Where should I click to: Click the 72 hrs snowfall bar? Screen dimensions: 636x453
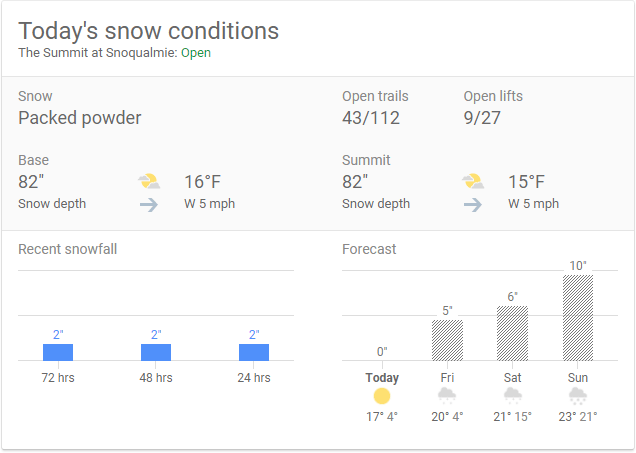click(58, 352)
